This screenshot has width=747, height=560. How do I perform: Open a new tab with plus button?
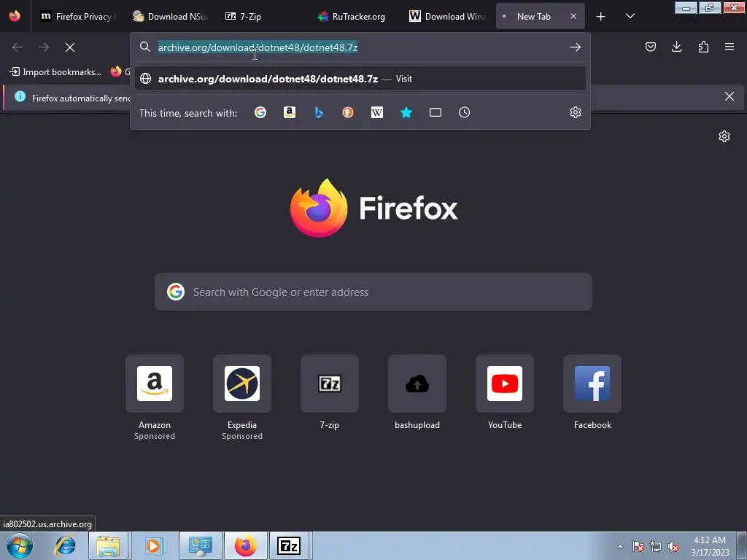pyautogui.click(x=601, y=17)
